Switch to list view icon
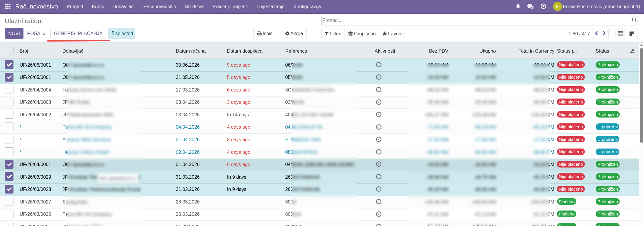644x226 pixels. (620, 34)
